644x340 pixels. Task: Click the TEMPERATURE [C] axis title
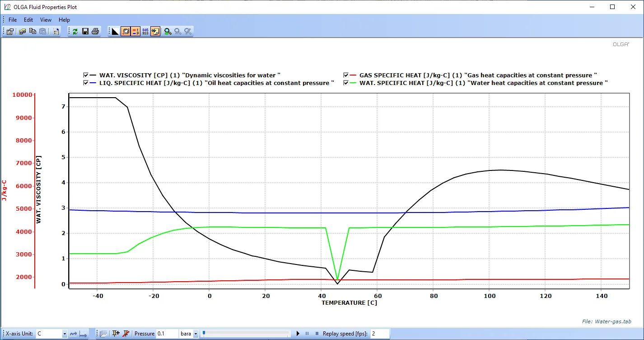(349, 302)
